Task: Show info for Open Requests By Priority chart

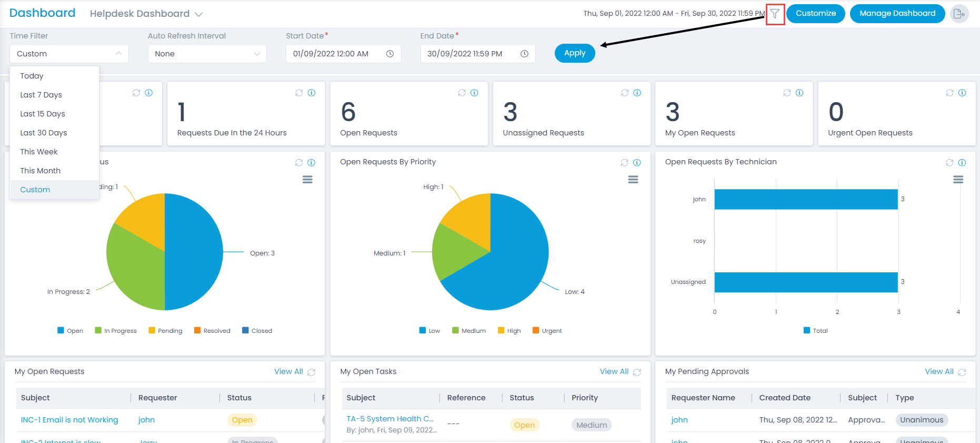Action: click(637, 163)
